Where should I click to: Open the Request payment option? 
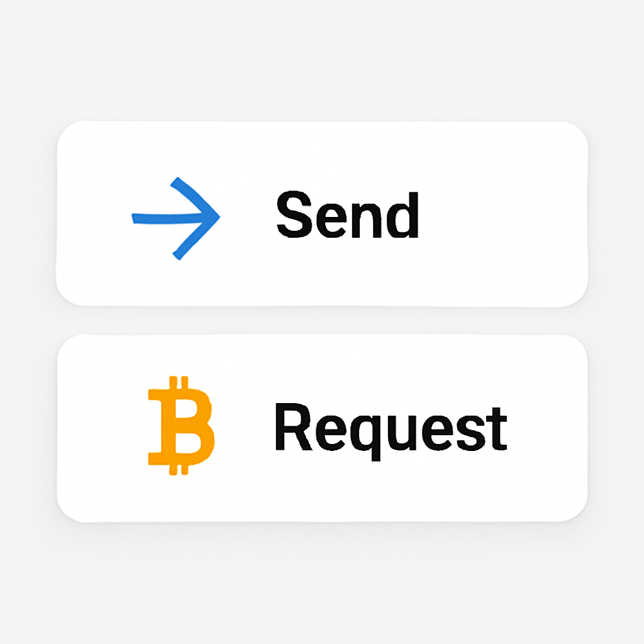pyautogui.click(x=322, y=428)
